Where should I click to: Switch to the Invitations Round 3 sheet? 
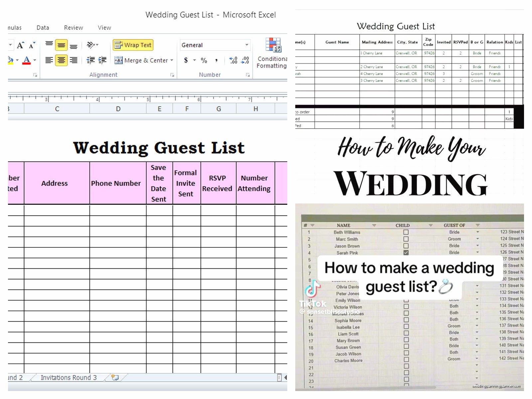[68, 377]
